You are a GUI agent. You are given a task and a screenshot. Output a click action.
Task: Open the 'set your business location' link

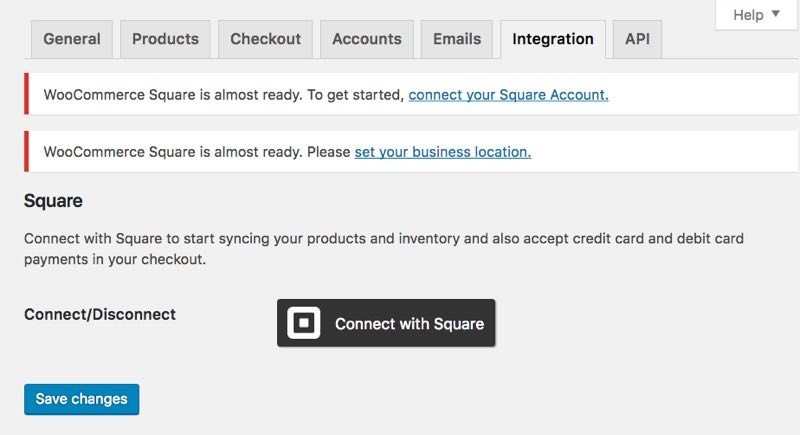443,152
